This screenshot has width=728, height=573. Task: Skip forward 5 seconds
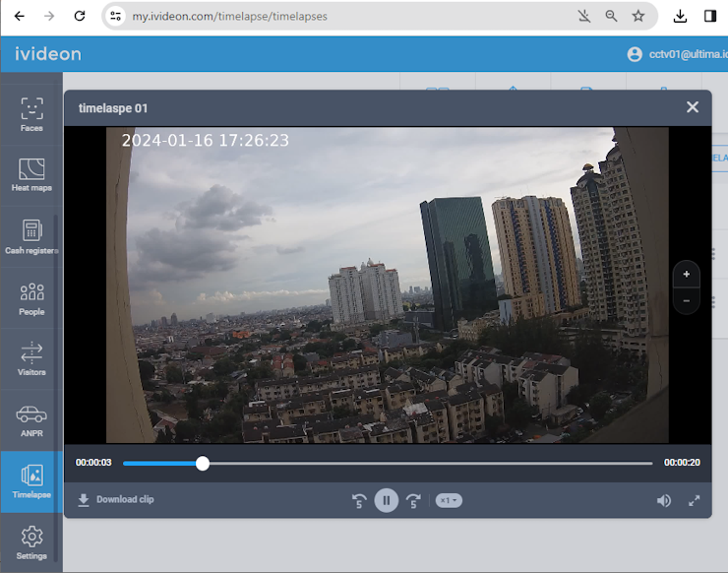pos(413,501)
